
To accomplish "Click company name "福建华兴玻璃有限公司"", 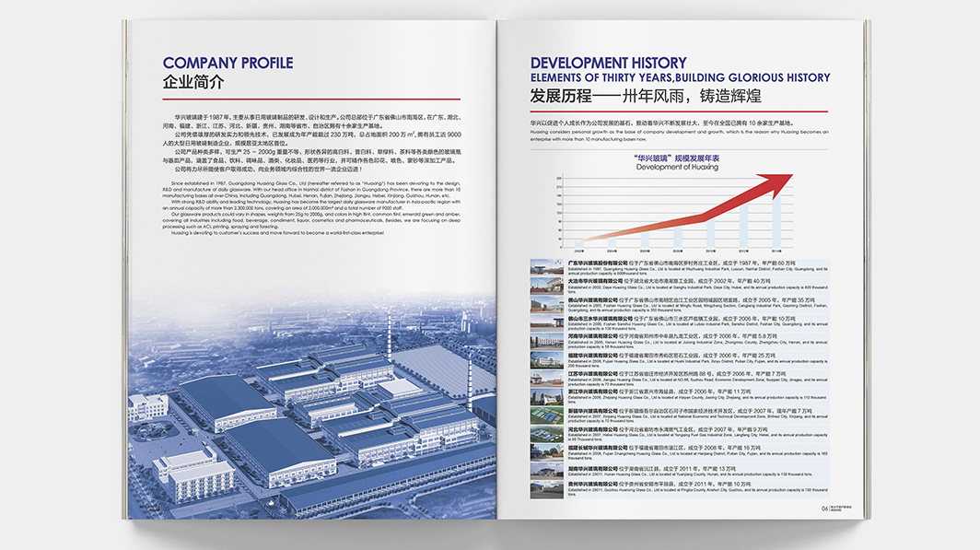I will coord(592,356).
